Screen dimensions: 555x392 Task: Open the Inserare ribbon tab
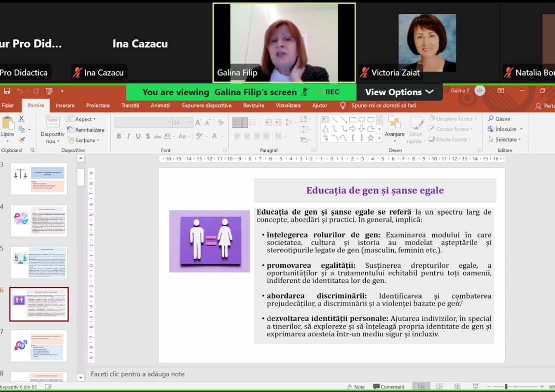pos(65,106)
